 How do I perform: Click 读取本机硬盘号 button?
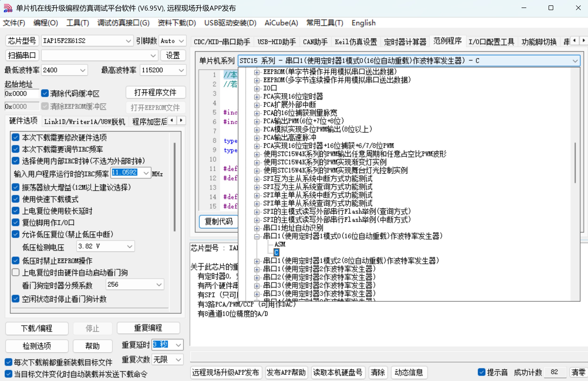(x=338, y=372)
